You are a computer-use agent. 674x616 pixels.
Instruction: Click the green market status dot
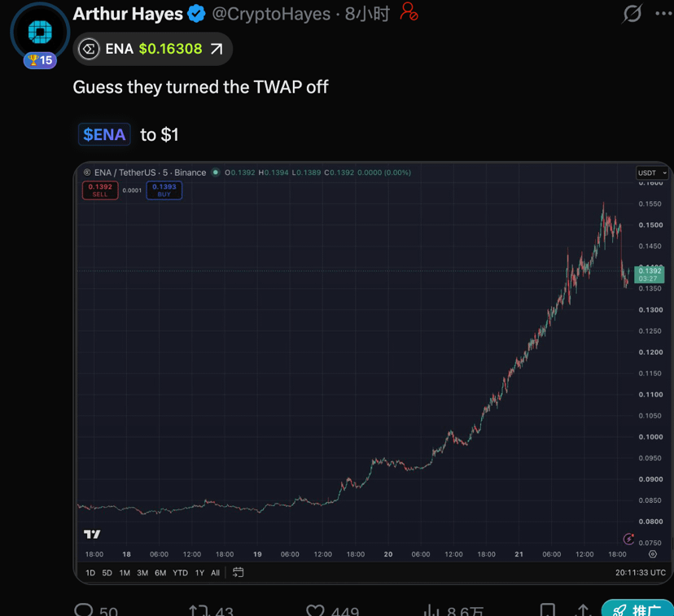tap(216, 173)
